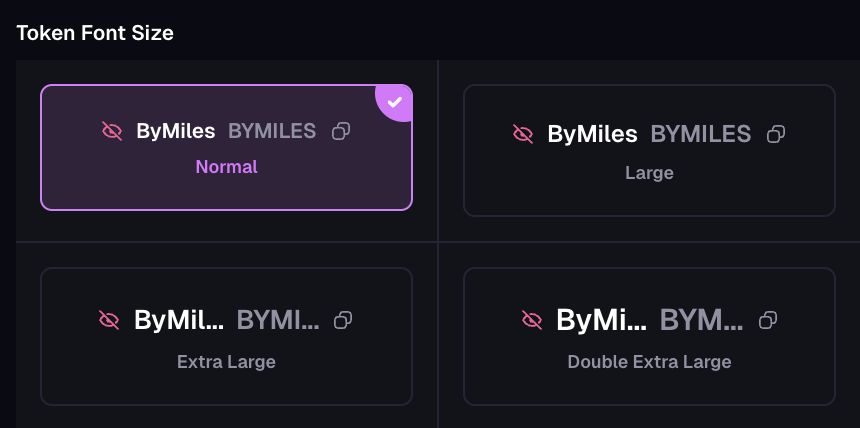Click the ByMiles name in the Large card

click(592, 134)
